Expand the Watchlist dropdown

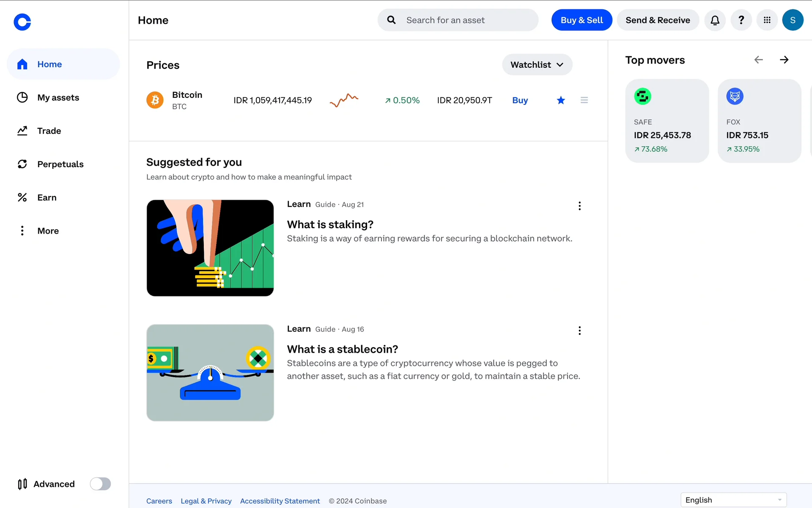coord(537,65)
